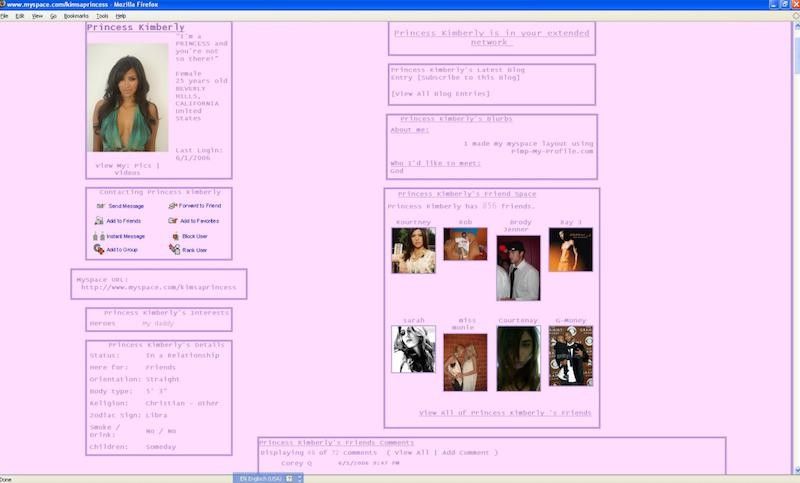Click the 'Christian - other' religion value
This screenshot has height=483, width=800.
point(182,403)
